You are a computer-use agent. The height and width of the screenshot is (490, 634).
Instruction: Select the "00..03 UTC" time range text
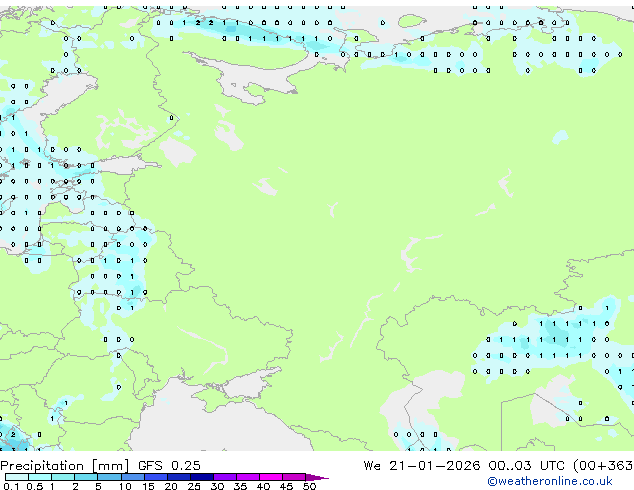click(526, 466)
